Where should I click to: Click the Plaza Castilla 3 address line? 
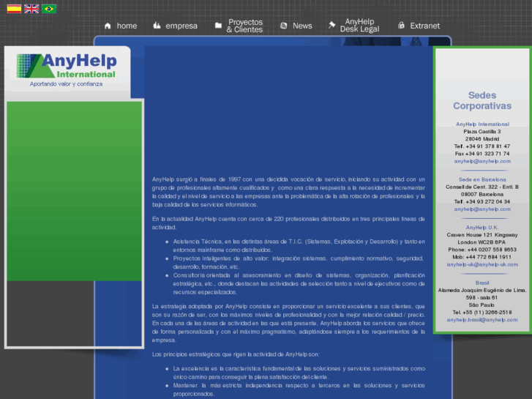point(482,132)
